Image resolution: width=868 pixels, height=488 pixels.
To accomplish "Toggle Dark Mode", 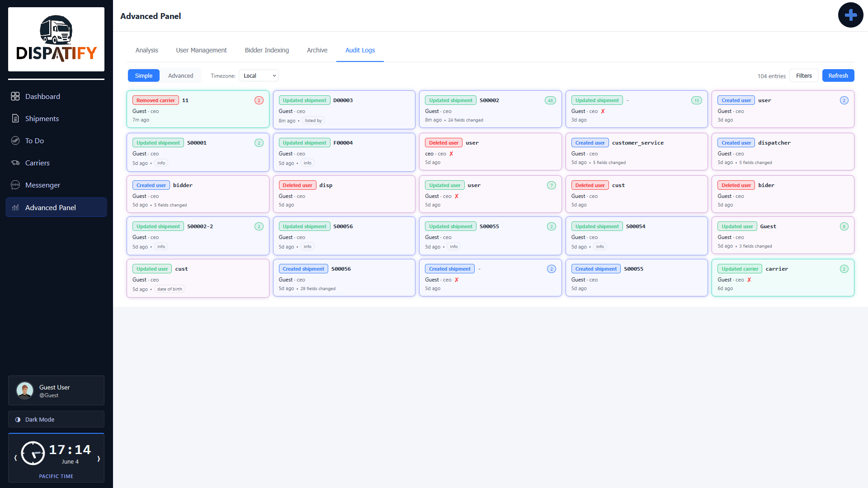I will (56, 419).
